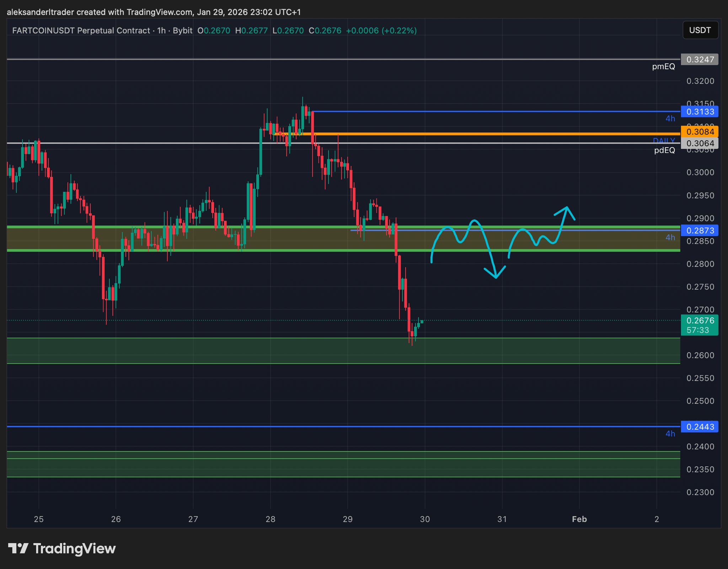The height and width of the screenshot is (569, 728).
Task: Click the date 30 on time axis
Action: tap(425, 519)
